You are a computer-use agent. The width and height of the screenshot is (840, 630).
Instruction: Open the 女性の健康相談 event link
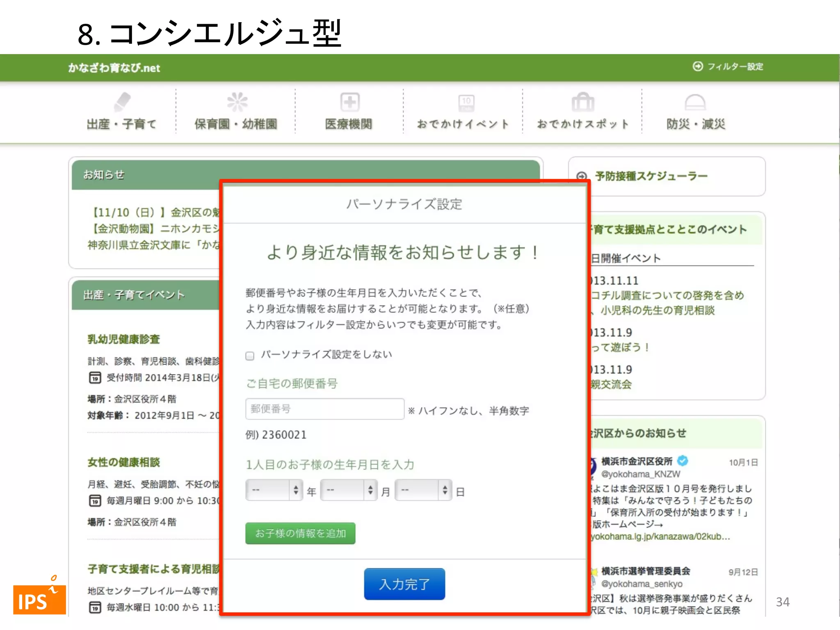pyautogui.click(x=123, y=462)
